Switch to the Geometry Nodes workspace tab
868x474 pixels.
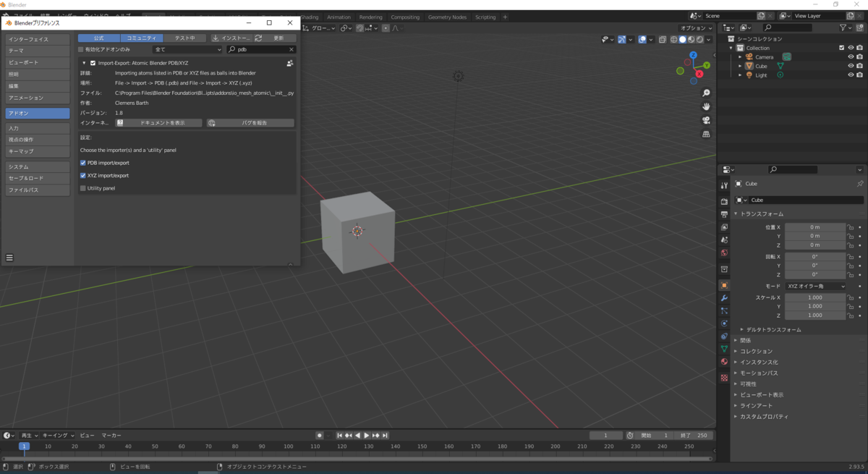pos(447,17)
